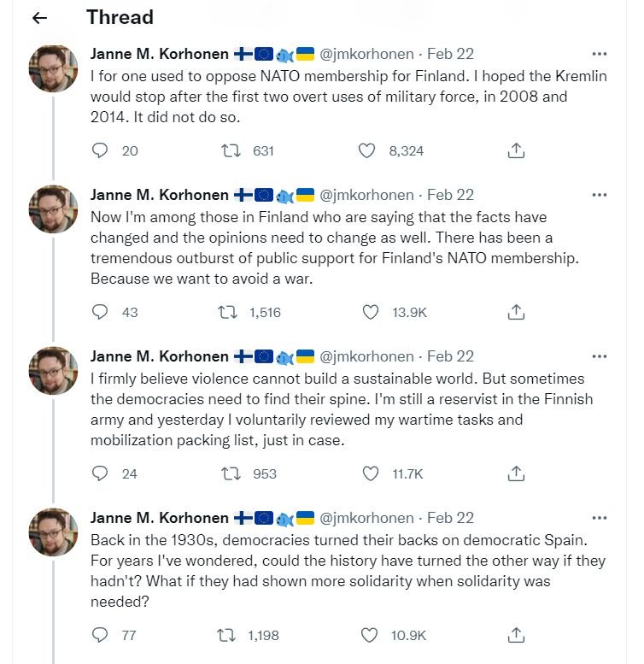Reply to the tweet with 77 replies
Viewport: 644px width, 664px height.
[x=100, y=635]
